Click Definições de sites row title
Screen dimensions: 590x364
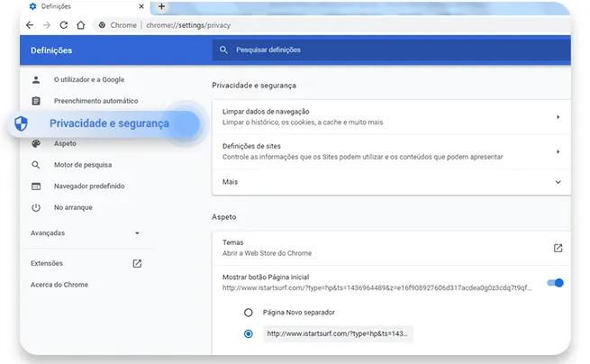251,146
